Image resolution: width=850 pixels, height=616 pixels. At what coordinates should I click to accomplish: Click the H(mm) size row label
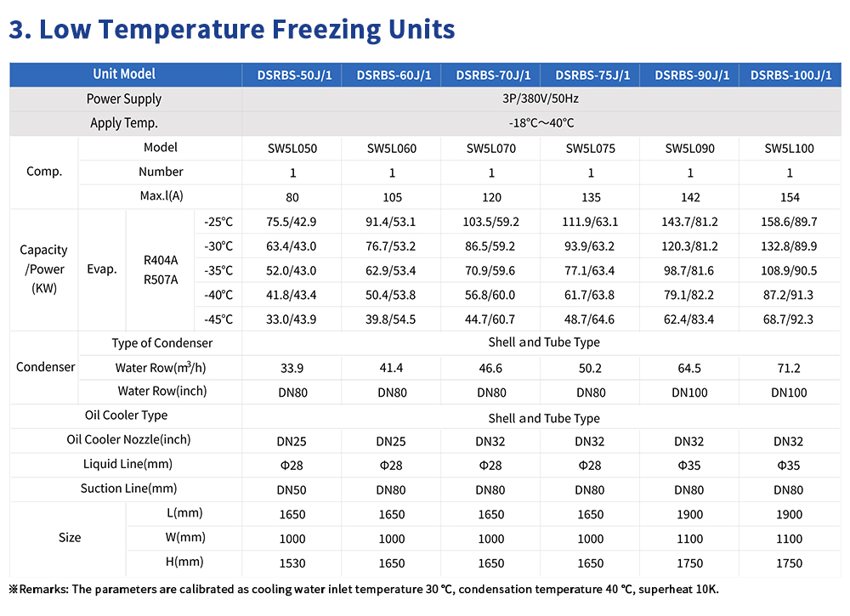(184, 562)
